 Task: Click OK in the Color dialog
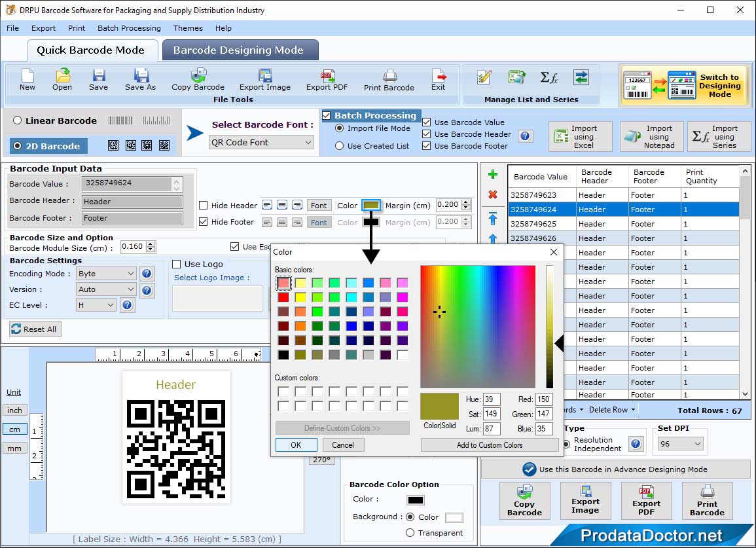coord(296,445)
